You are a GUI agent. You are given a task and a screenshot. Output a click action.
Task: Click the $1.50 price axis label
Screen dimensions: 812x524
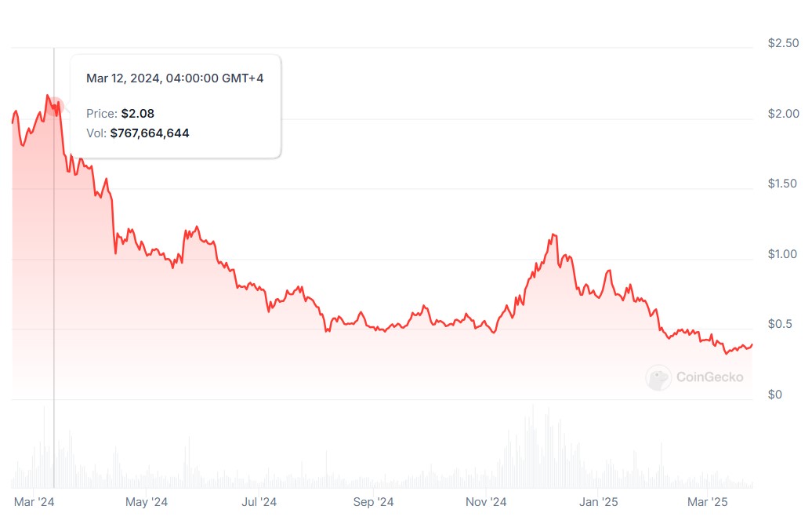click(783, 184)
